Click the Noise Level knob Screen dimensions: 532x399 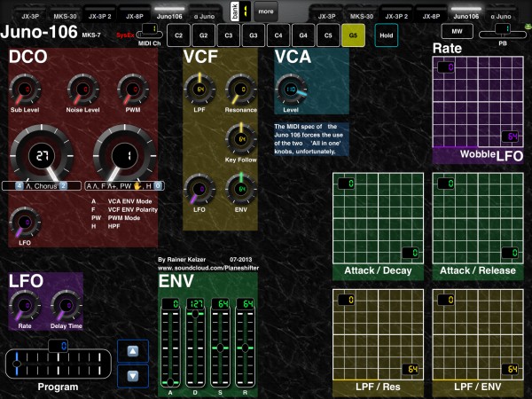tap(82, 90)
